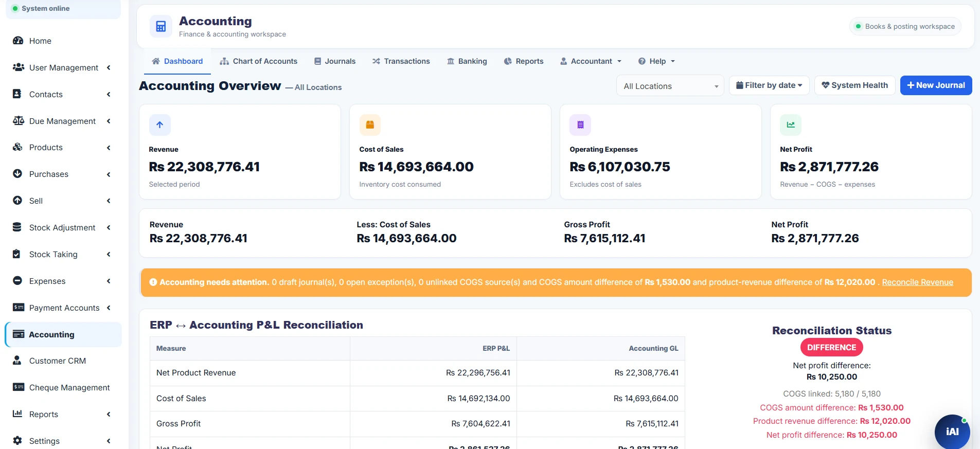Click the Due Management scales icon
The image size is (980, 449).
click(19, 121)
